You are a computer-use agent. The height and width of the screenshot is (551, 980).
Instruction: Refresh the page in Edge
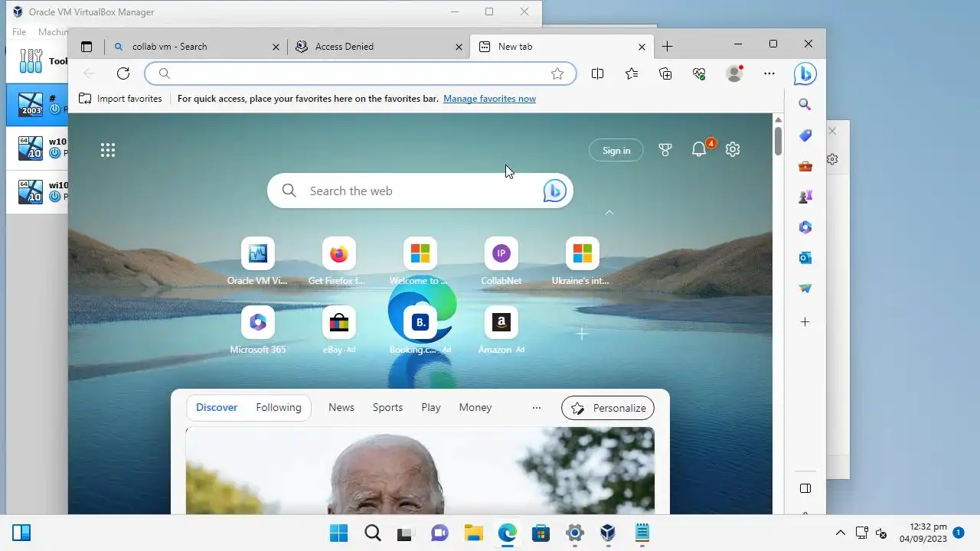(123, 73)
